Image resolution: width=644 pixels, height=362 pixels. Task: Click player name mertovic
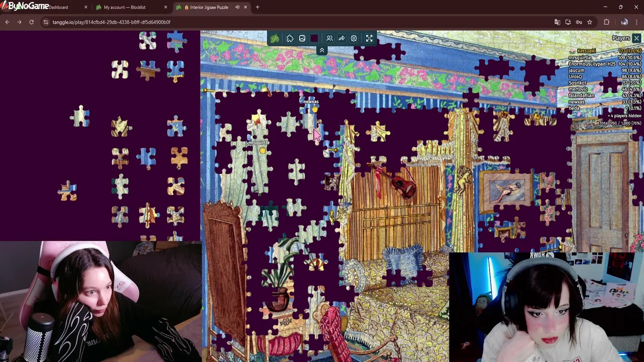pos(578,89)
